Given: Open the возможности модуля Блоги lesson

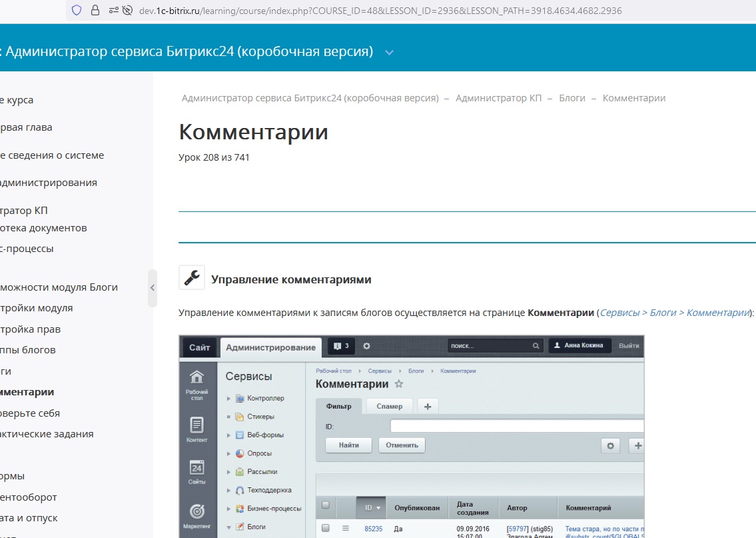Looking at the screenshot, I should pos(59,287).
